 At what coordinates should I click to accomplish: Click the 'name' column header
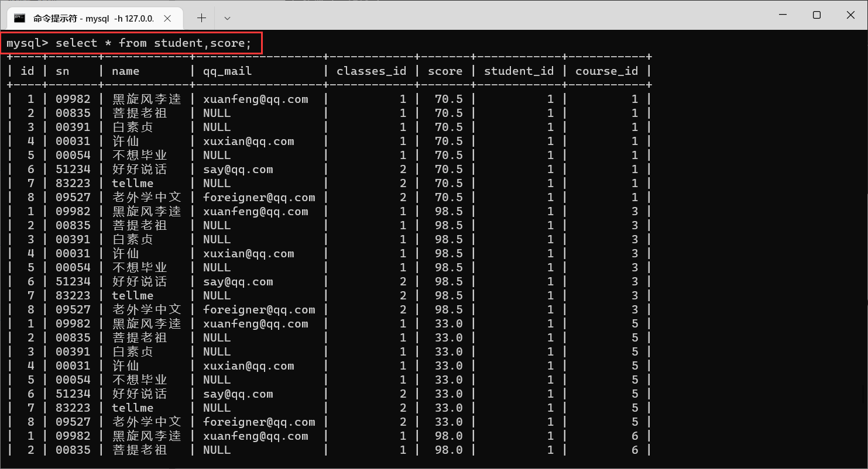126,71
